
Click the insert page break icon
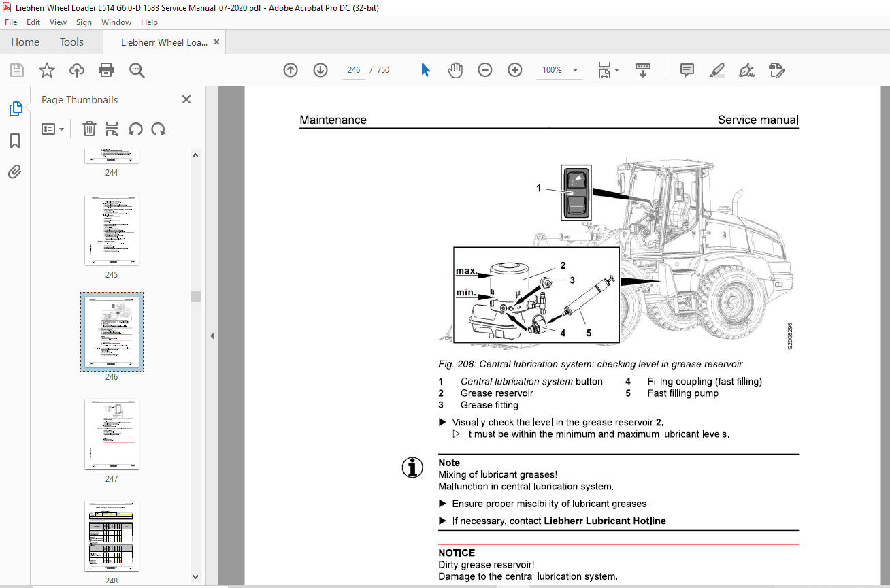pyautogui.click(x=112, y=129)
